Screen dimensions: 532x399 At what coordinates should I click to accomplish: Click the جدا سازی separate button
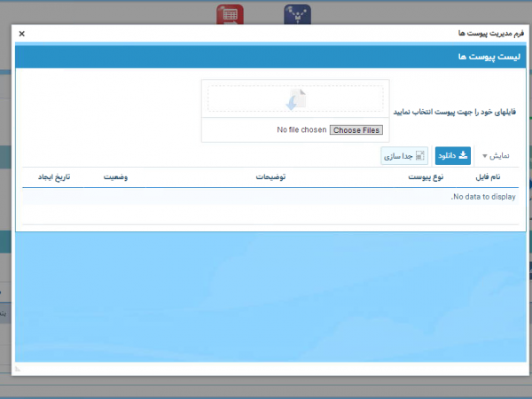[x=404, y=156]
